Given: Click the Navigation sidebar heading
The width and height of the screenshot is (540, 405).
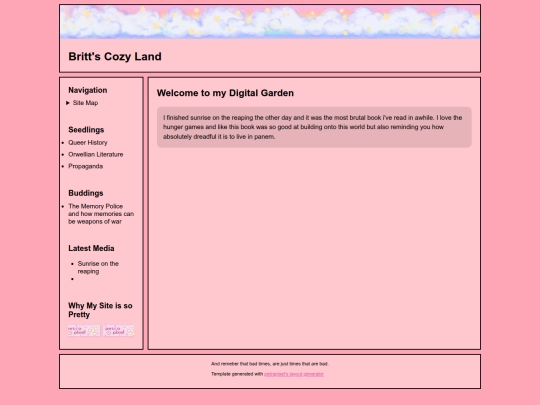Looking at the screenshot, I should point(88,90).
